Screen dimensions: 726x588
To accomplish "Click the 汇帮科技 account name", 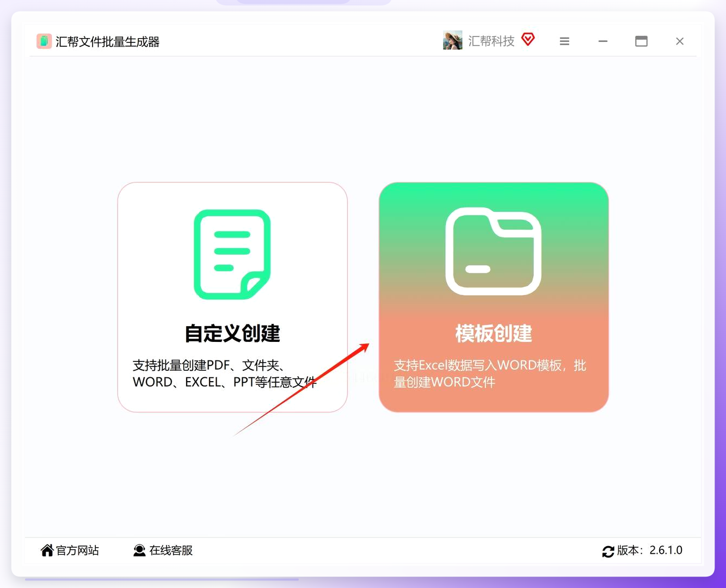I will coord(491,41).
